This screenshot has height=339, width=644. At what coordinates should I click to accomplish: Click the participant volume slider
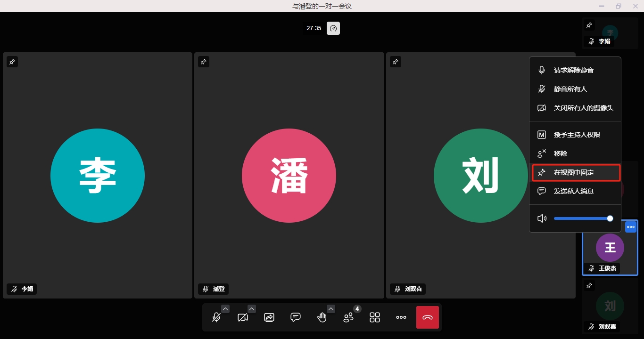pyautogui.click(x=582, y=218)
